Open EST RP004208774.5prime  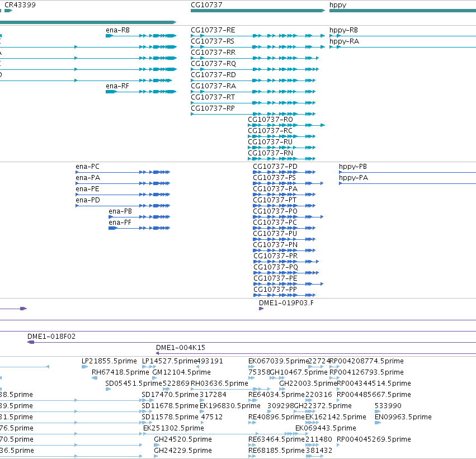(x=367, y=361)
